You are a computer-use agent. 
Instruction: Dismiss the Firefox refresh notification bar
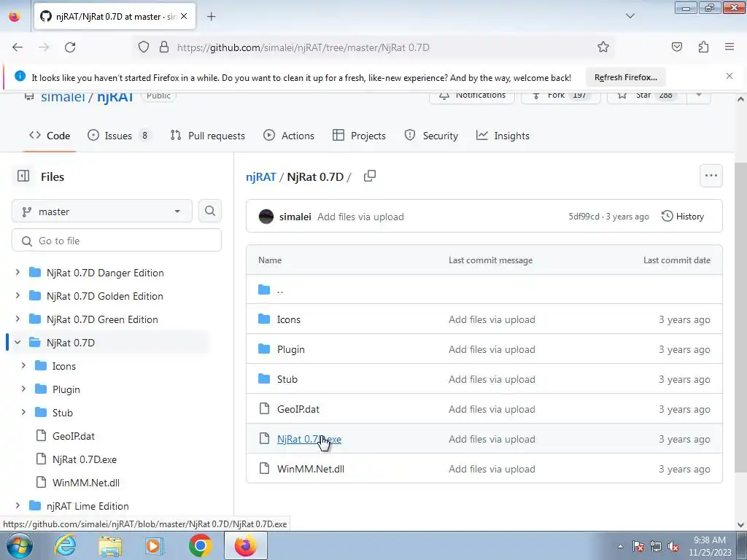pos(729,76)
